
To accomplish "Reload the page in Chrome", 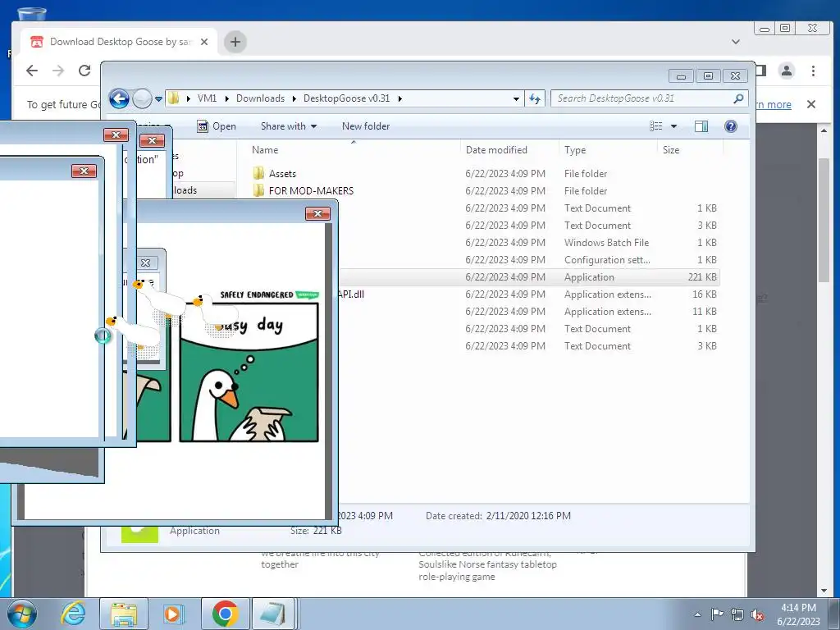I will [x=84, y=71].
